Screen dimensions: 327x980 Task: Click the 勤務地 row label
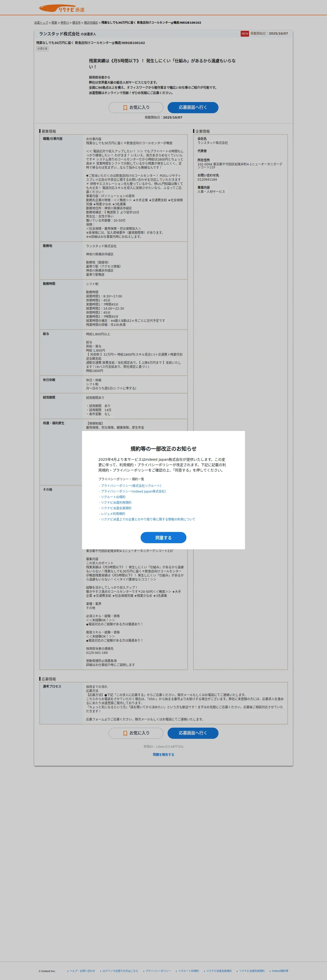click(48, 246)
